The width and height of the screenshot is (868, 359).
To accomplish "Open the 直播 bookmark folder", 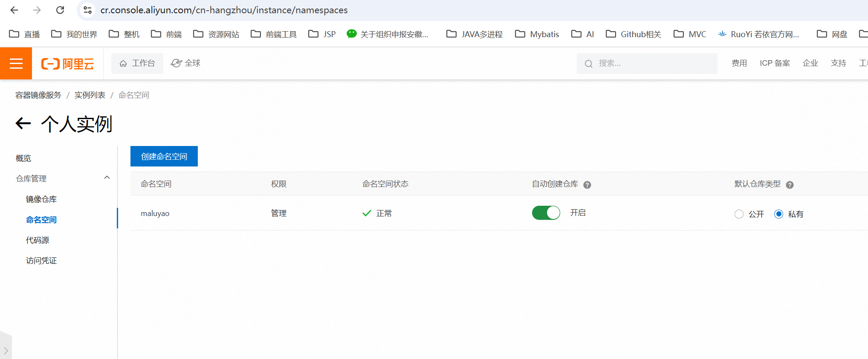I will 25,34.
